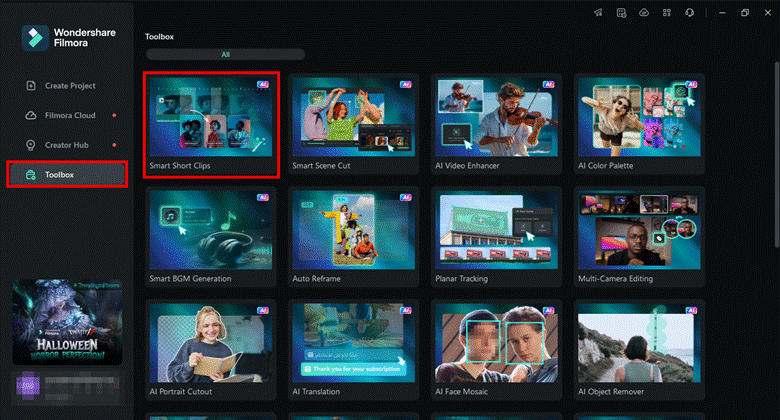Open the Smart Scene Cut tool thumbnail

tap(354, 117)
